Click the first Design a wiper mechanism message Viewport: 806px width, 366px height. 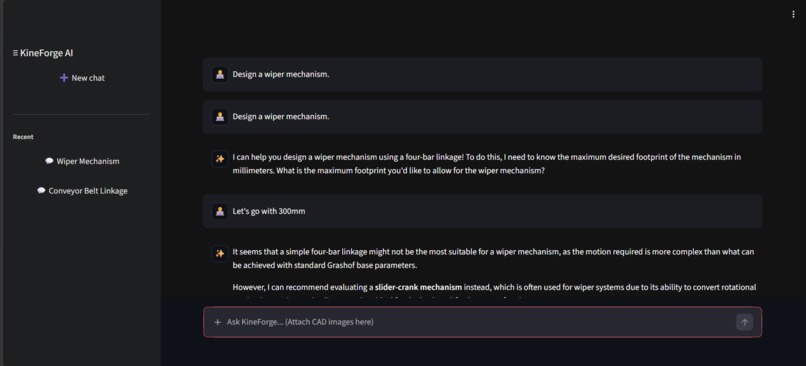coord(482,75)
